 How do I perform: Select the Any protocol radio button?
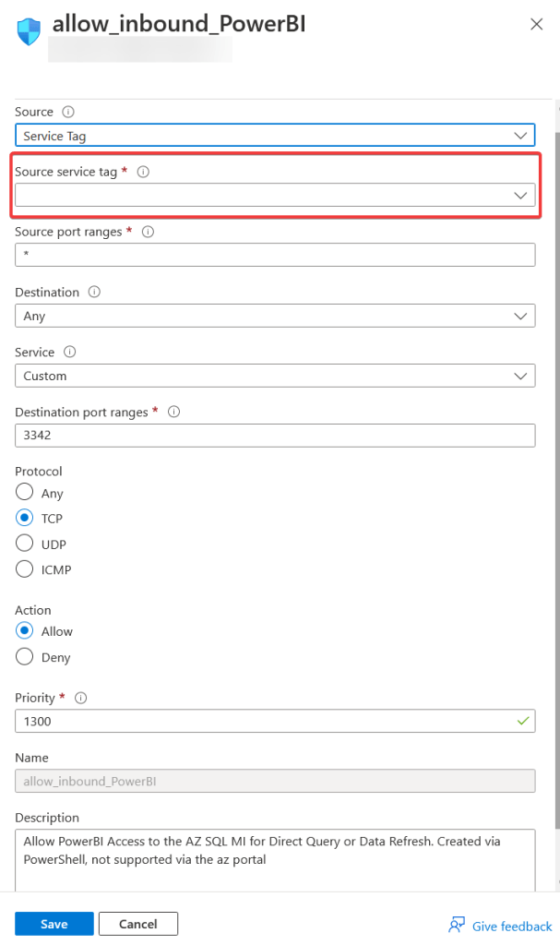(x=25, y=493)
